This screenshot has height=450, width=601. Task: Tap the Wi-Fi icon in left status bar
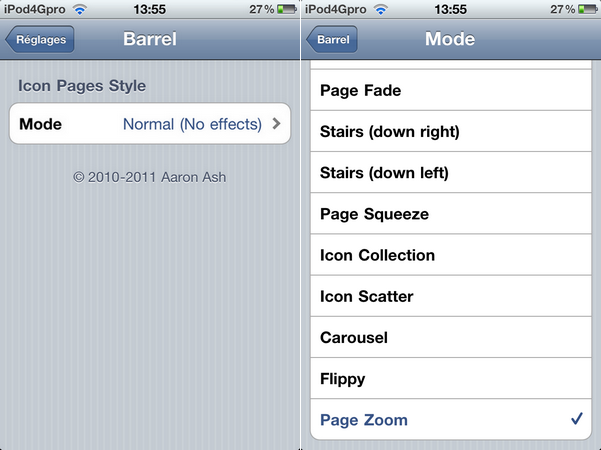82,9
